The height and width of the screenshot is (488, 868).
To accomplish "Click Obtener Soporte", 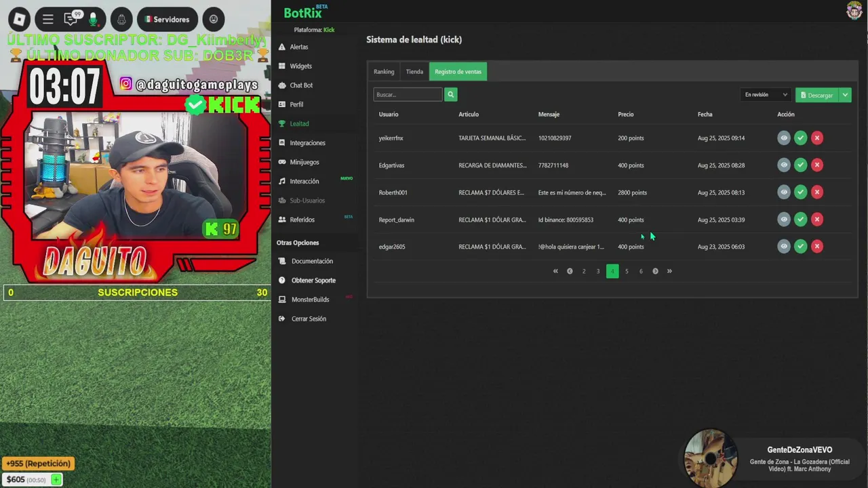I will pyautogui.click(x=313, y=280).
